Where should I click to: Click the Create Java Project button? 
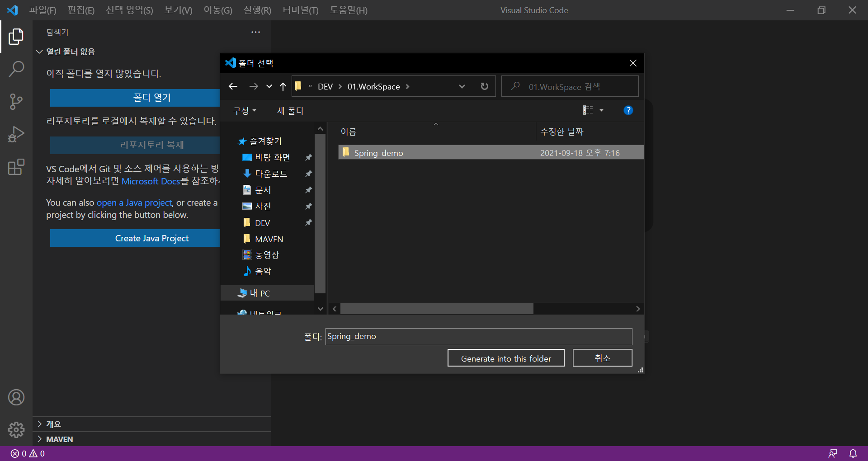click(135, 238)
